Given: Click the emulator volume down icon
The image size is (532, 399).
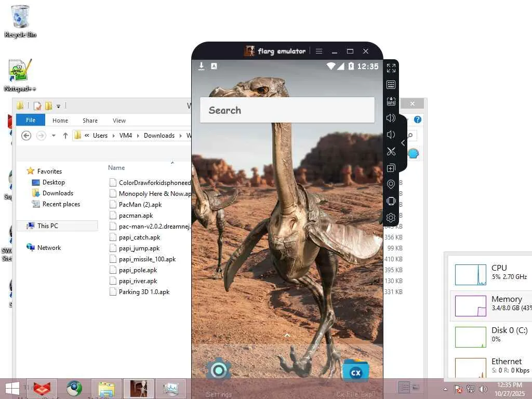Looking at the screenshot, I should pyautogui.click(x=391, y=135).
